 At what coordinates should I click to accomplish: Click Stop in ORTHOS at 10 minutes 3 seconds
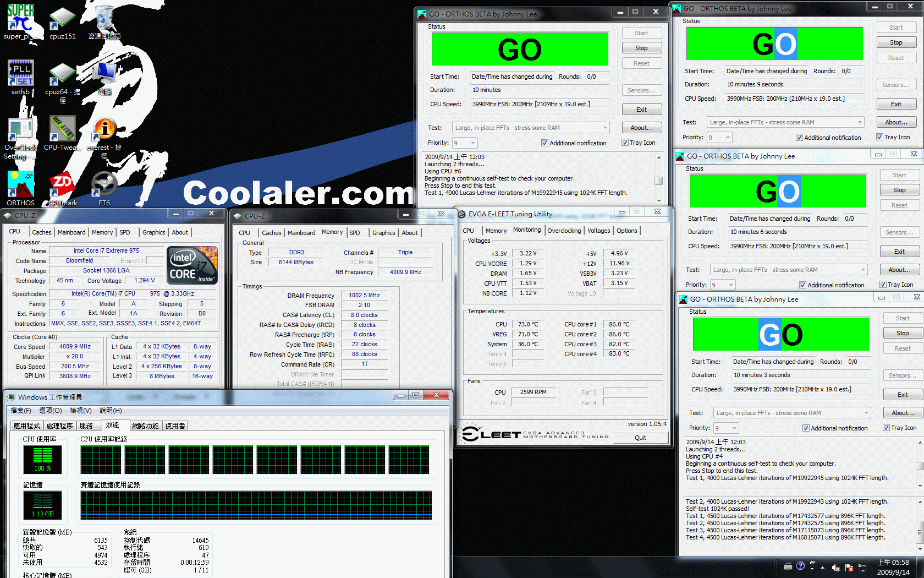[x=903, y=333]
